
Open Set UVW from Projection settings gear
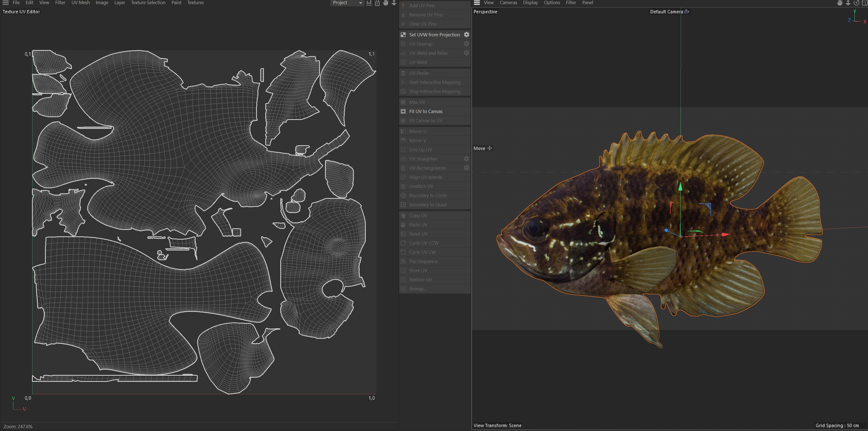466,35
